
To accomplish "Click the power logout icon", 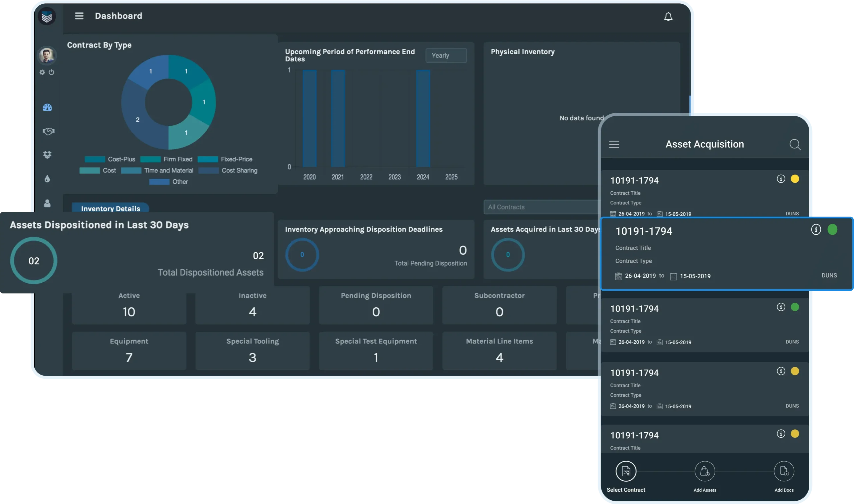I will click(51, 72).
